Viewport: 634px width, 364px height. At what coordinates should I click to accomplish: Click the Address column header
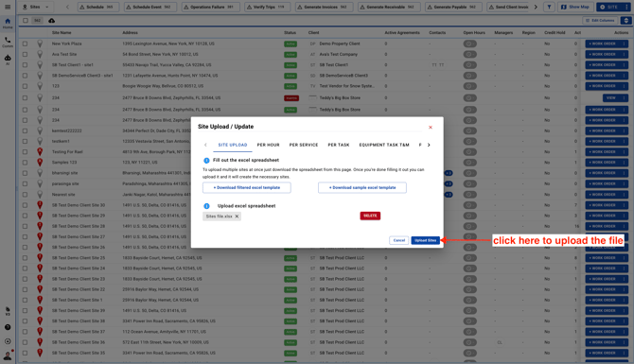tap(131, 33)
